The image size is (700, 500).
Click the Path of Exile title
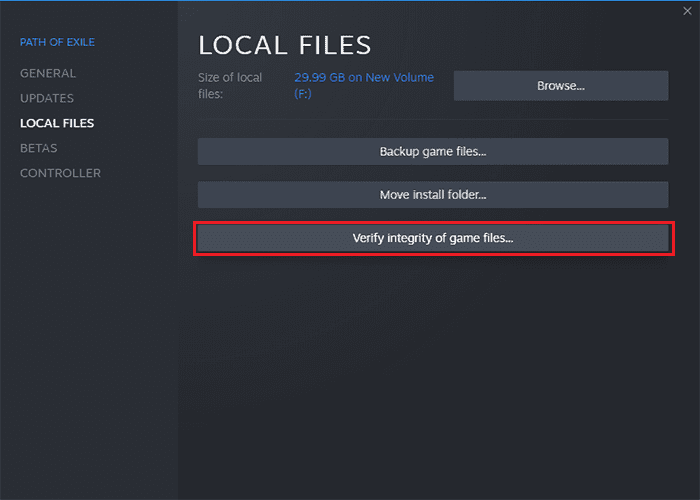57,42
